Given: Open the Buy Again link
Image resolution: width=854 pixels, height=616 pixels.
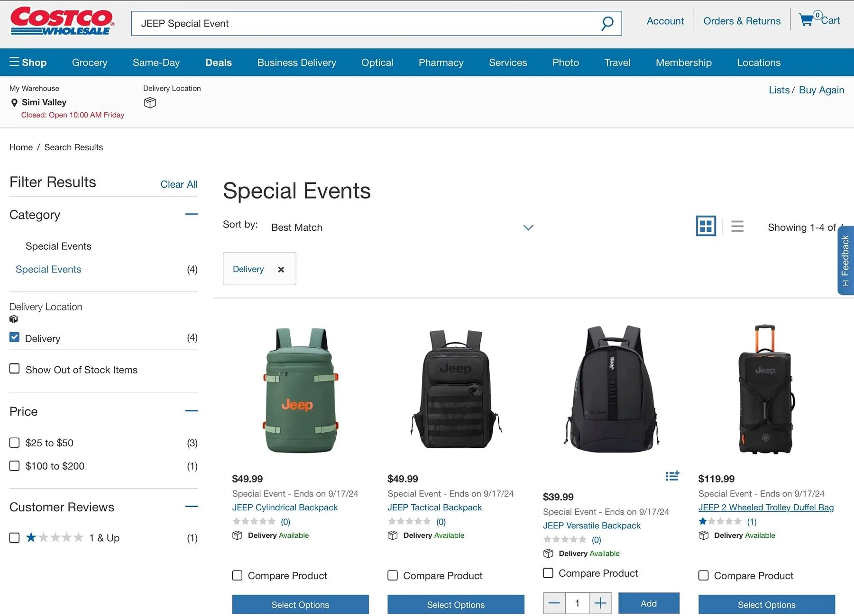Looking at the screenshot, I should (x=821, y=90).
